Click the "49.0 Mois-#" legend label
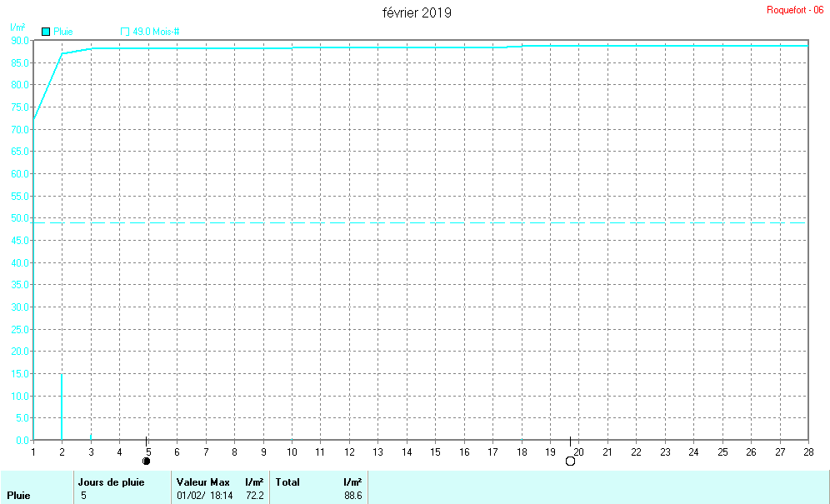This screenshot has width=830, height=504. click(x=156, y=32)
